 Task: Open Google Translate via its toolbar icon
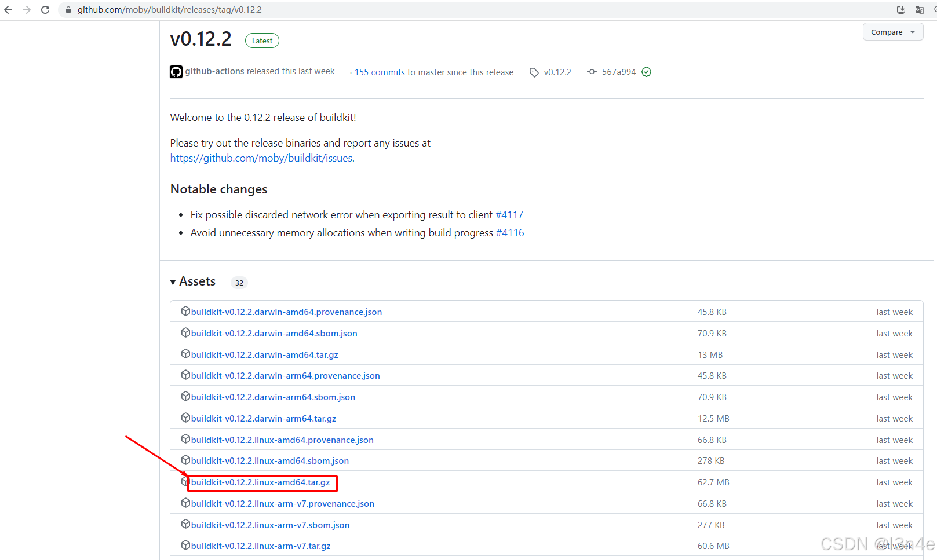pyautogui.click(x=919, y=9)
